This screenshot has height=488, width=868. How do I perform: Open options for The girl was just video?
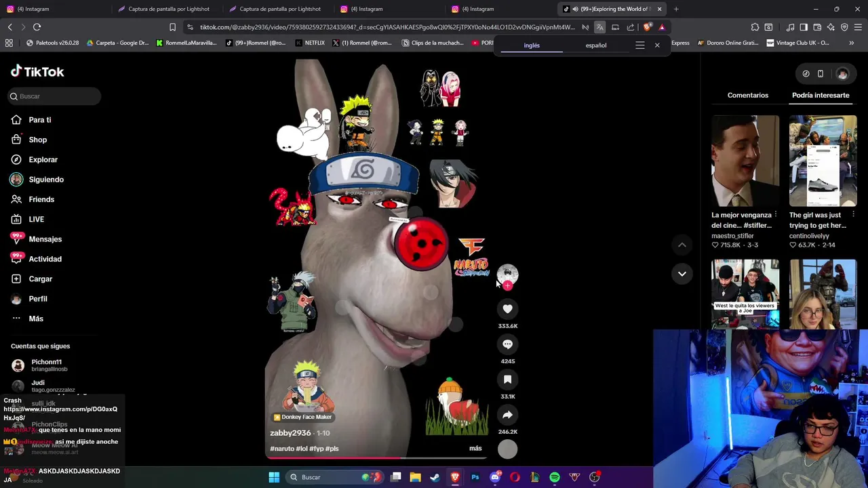pyautogui.click(x=853, y=215)
